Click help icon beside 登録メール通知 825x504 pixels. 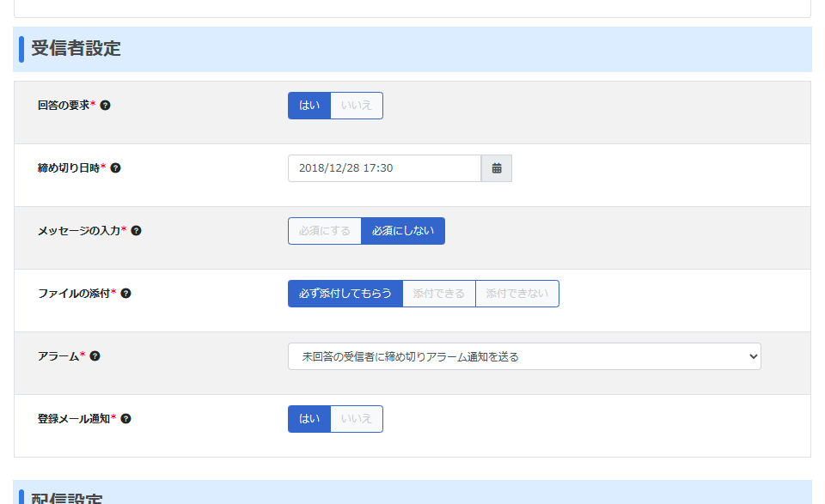(x=125, y=419)
